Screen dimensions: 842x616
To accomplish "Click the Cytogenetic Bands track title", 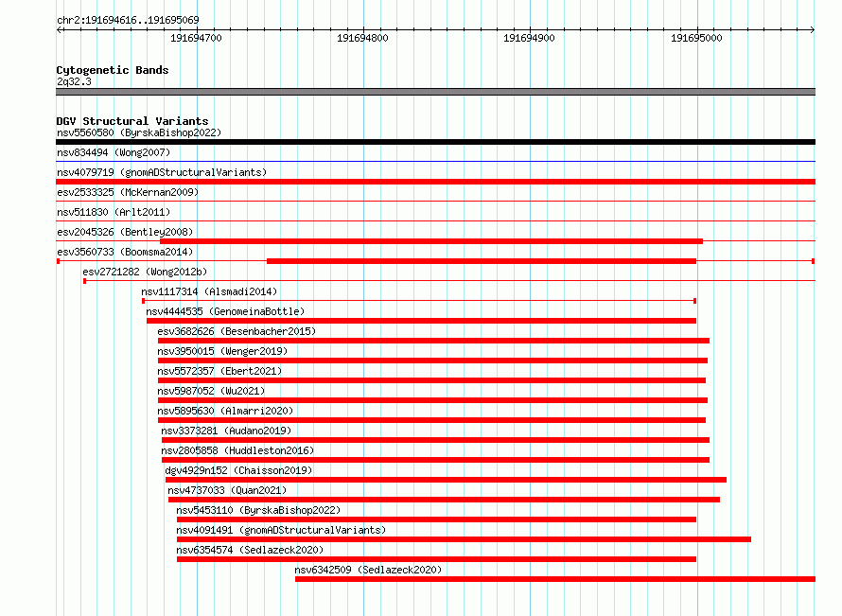I will [113, 70].
